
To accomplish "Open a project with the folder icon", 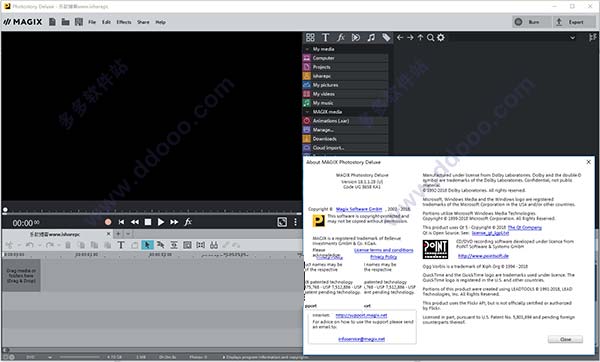I will pos(65,22).
